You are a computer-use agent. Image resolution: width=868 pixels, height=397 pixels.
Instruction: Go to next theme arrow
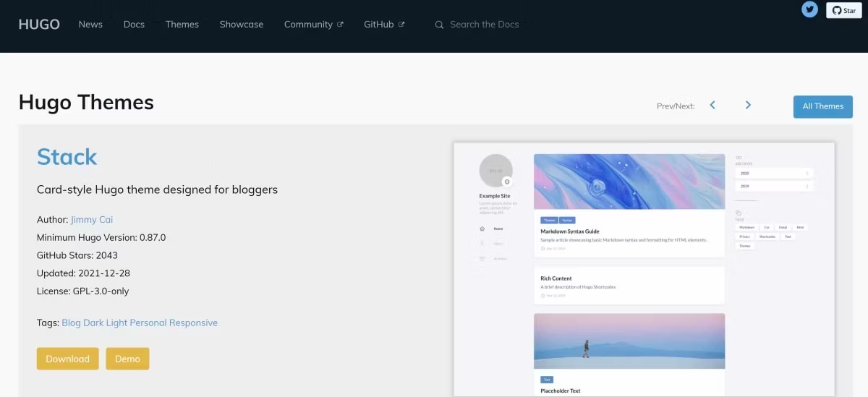[748, 105]
